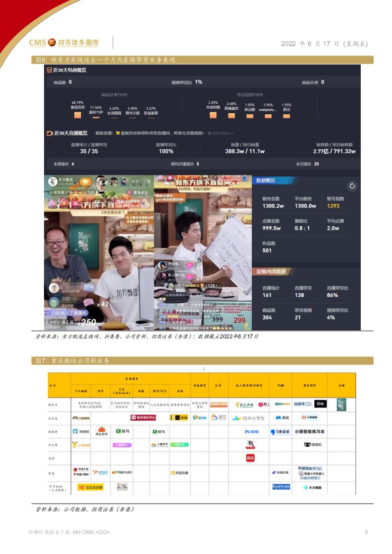Click the 彼芯 logo in the 好未来 row
Image resolution: width=392 pixels, height=554 pixels.
point(219,417)
